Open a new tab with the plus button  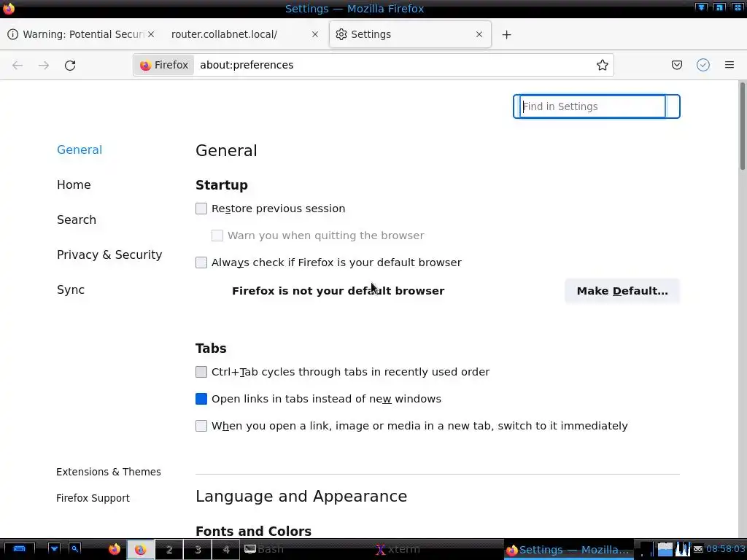(x=506, y=35)
